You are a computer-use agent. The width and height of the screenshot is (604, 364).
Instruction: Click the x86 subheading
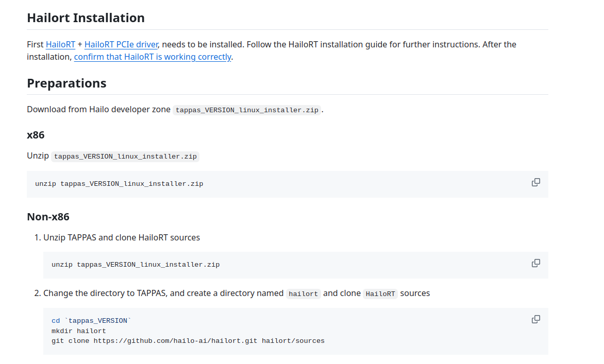coord(36,135)
